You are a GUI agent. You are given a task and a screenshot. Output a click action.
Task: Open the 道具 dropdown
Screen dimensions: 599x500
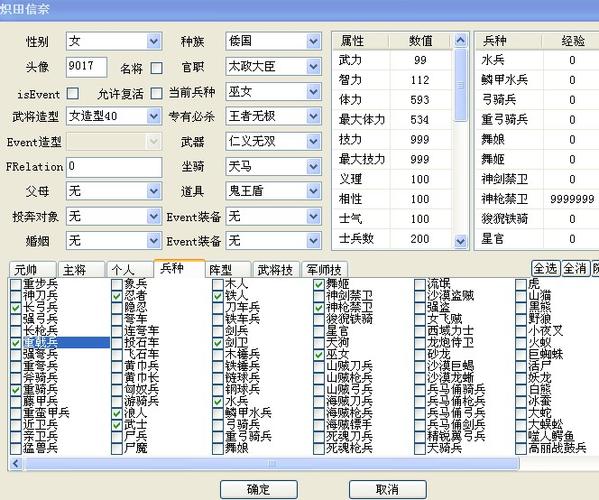click(313, 191)
